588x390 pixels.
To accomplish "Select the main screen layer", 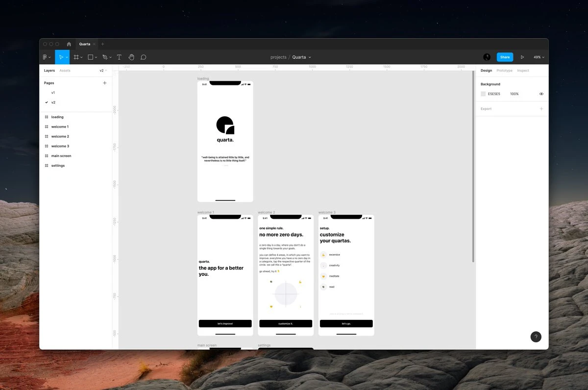I will [61, 156].
